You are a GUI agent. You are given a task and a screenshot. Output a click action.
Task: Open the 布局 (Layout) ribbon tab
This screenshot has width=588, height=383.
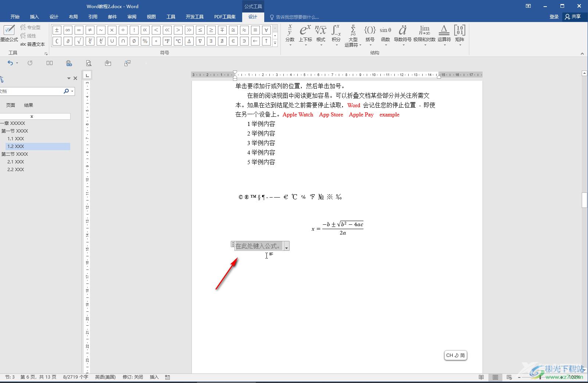73,17
